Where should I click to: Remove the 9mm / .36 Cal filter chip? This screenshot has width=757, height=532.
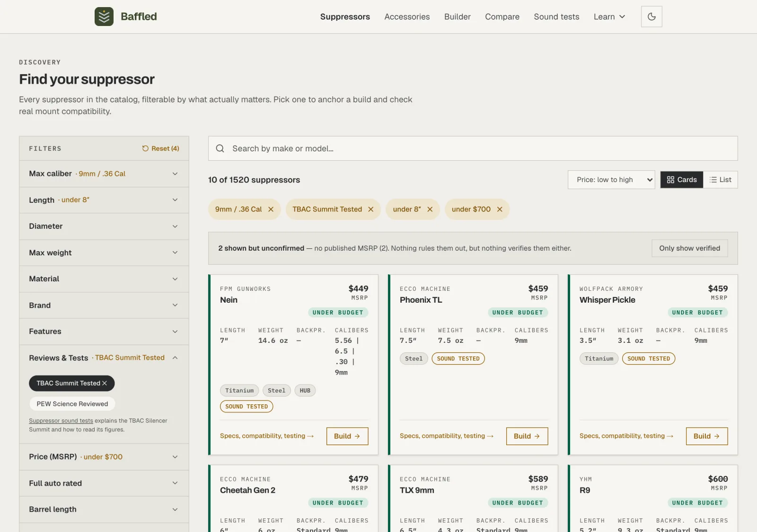tap(271, 209)
